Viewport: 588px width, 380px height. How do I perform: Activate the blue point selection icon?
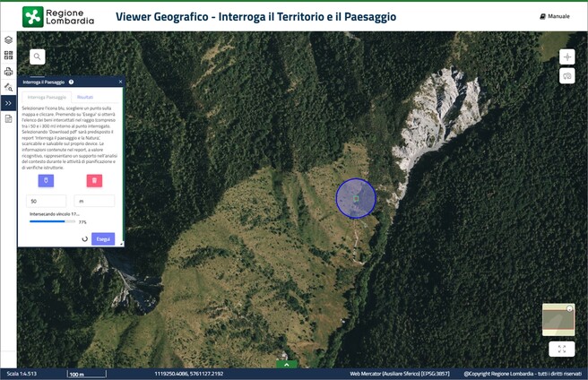point(46,180)
